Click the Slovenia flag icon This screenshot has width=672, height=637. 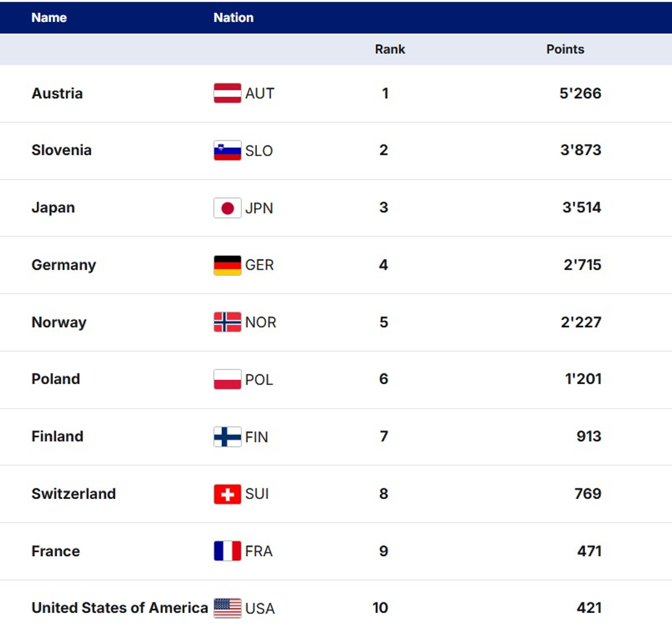pos(227,150)
